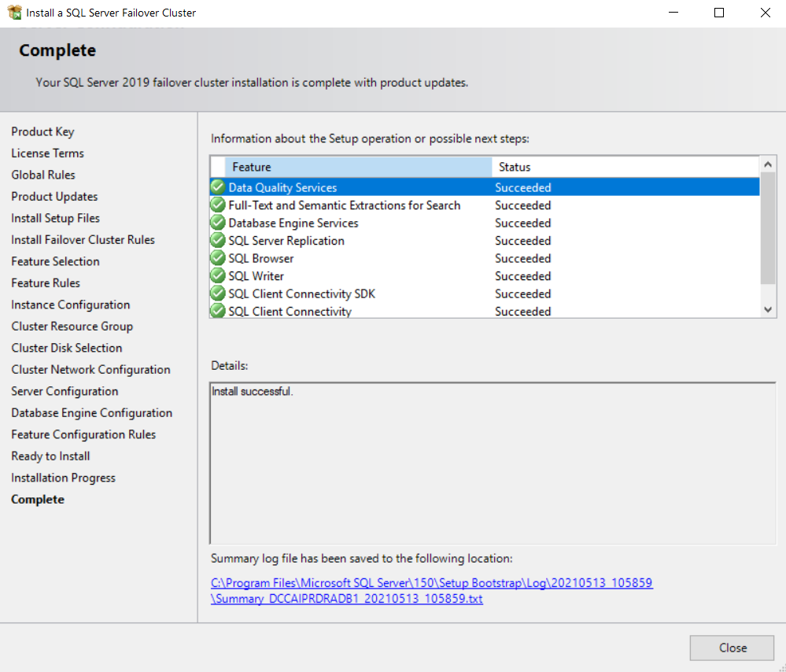This screenshot has width=786, height=672.
Task: Sort by the Status column header
Action: (x=625, y=167)
